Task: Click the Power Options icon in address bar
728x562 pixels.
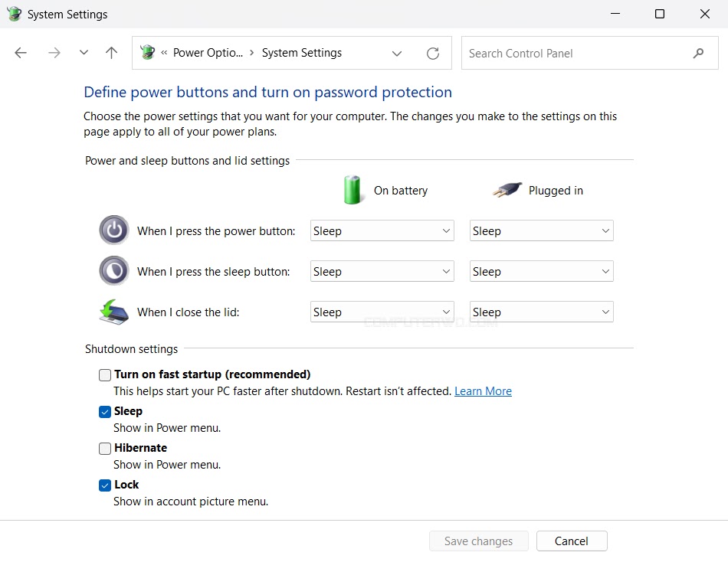Action: click(x=147, y=52)
